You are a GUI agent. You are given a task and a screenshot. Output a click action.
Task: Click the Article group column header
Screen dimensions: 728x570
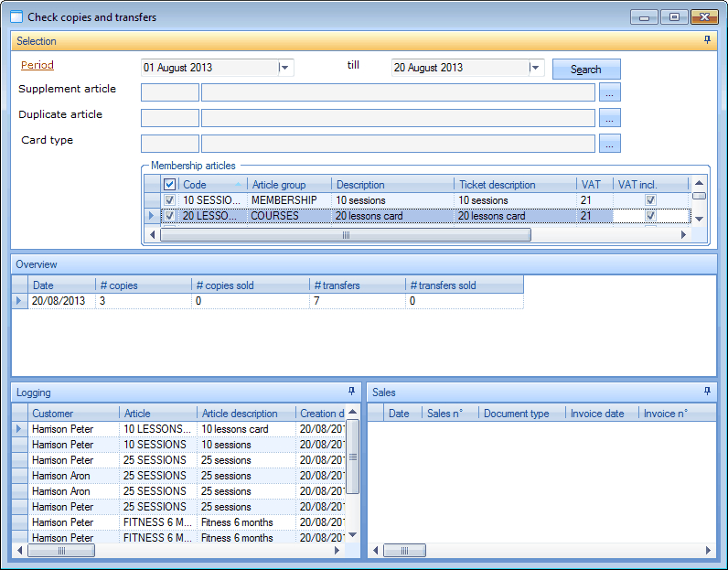(x=288, y=185)
